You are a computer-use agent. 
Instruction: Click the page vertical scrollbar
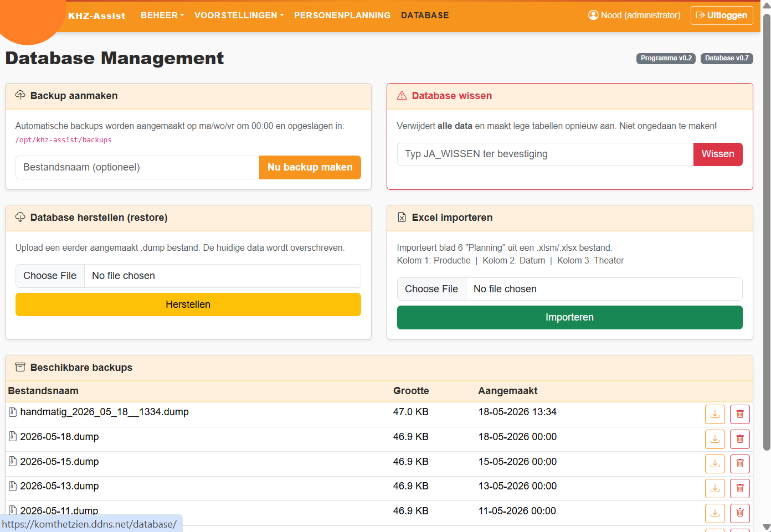767,233
